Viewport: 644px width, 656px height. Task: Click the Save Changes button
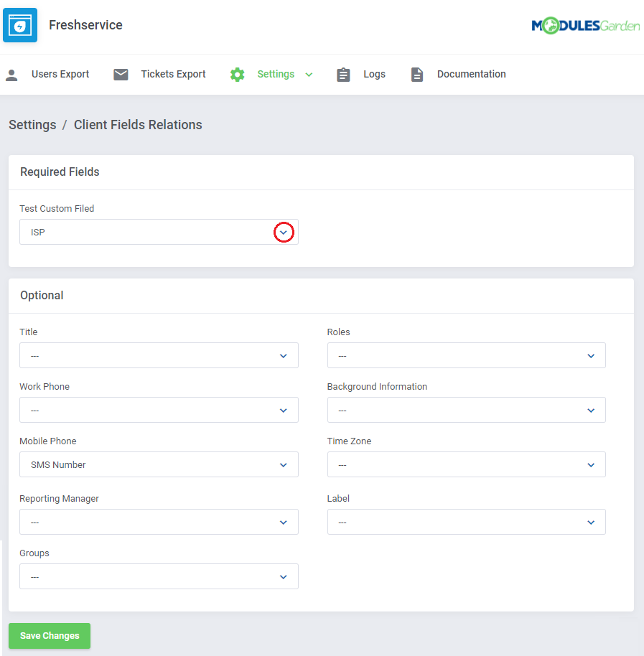point(50,636)
